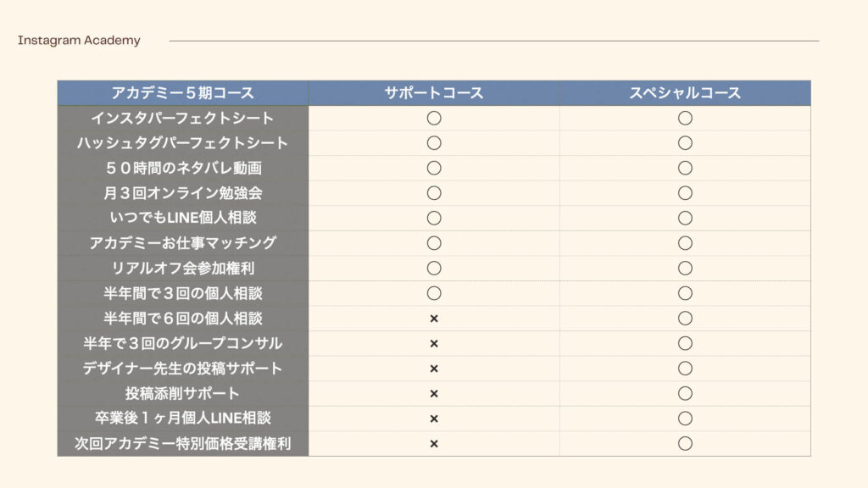Select the アカデミー5期コース header cell

point(183,93)
